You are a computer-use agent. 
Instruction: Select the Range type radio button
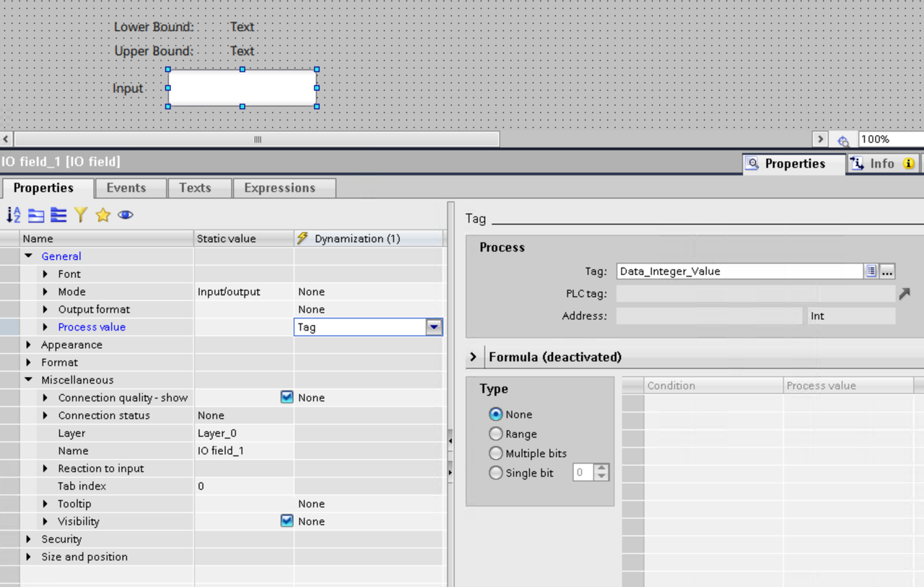click(495, 434)
